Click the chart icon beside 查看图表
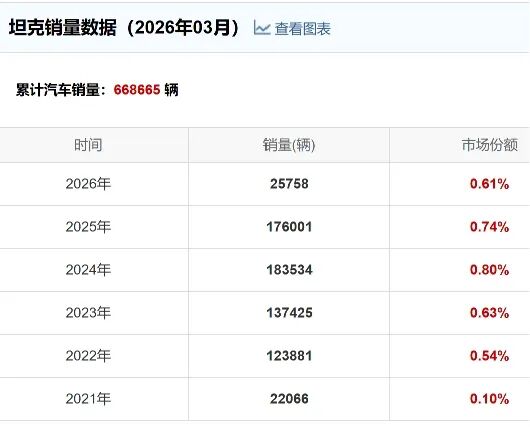Image resolution: width=530 pixels, height=444 pixels. click(x=262, y=28)
